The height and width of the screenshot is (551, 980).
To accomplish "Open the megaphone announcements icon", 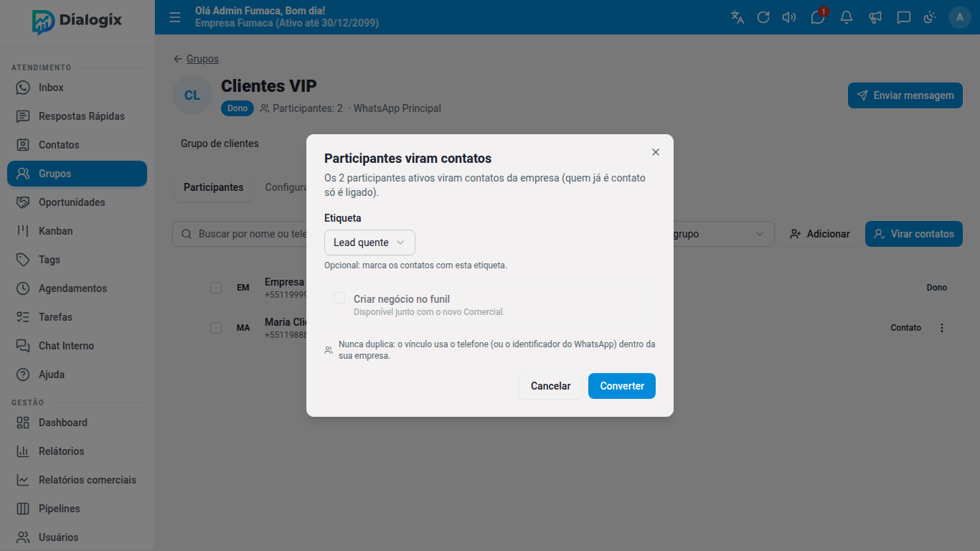I will point(875,17).
